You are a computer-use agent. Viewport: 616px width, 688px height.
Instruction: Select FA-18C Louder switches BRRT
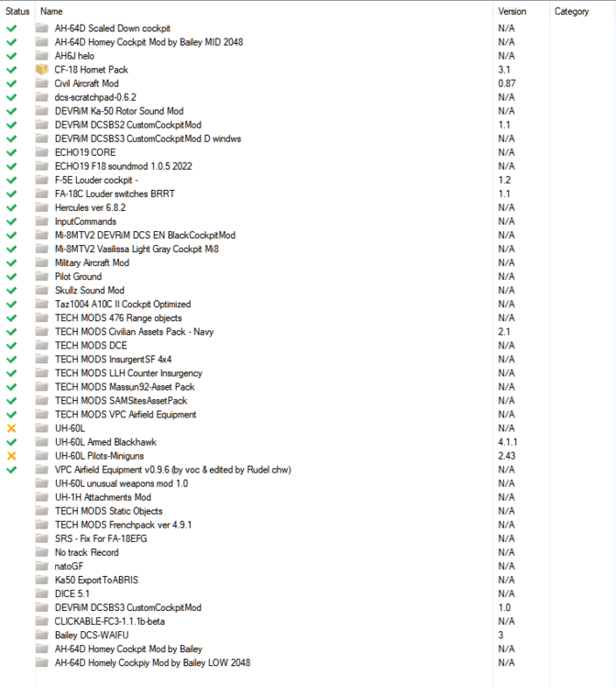click(115, 194)
